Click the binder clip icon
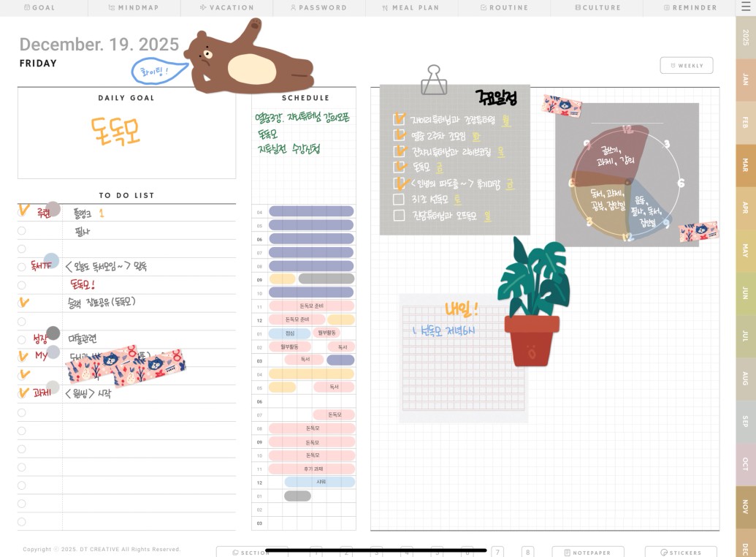Image resolution: width=756 pixels, height=557 pixels. pyautogui.click(x=434, y=80)
